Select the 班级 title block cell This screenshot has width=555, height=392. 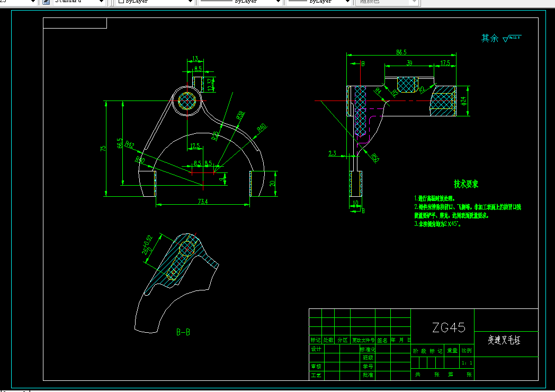[x=368, y=358]
